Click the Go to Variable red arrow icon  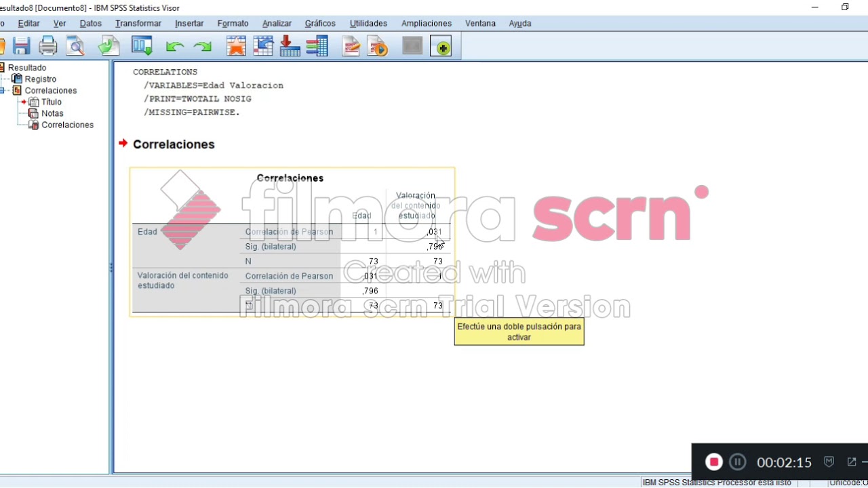(x=290, y=46)
